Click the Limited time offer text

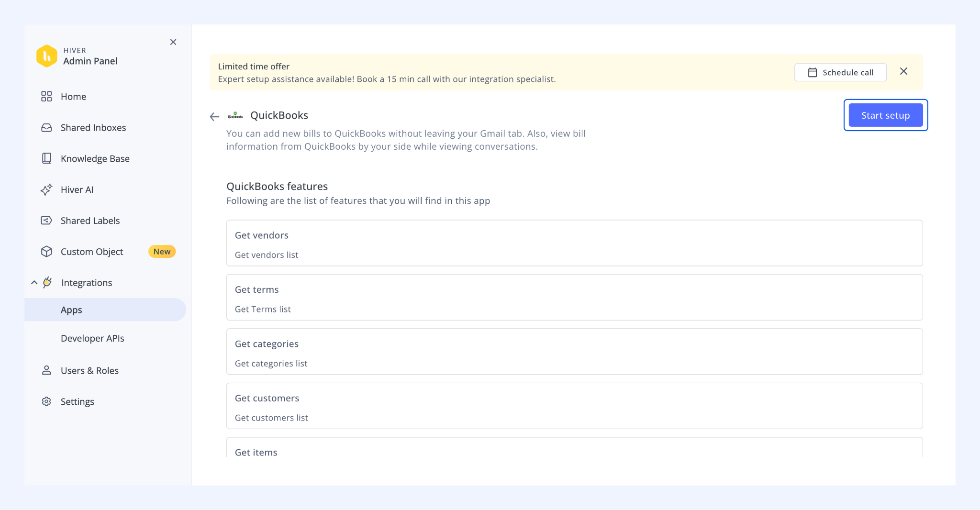tap(254, 67)
